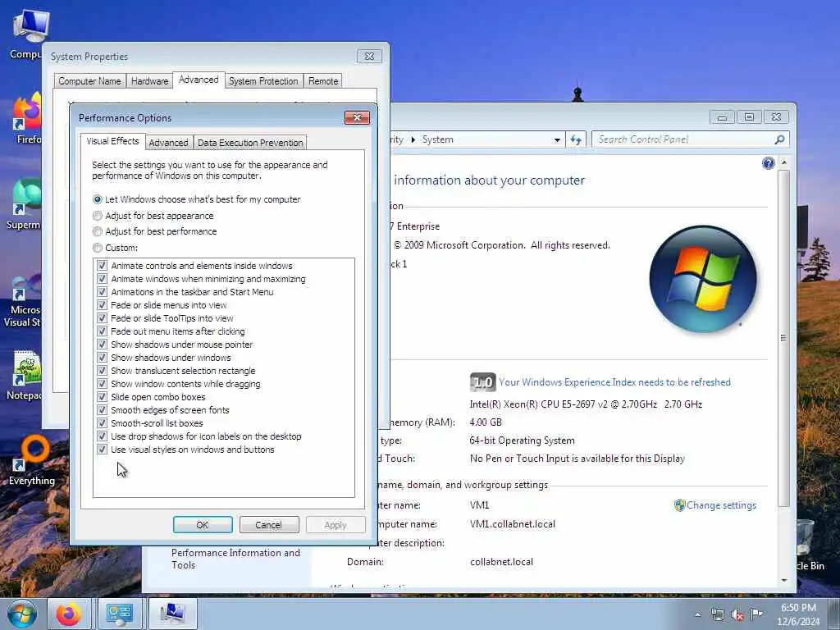Toggle 'Show shadows under windows'

[x=102, y=358]
